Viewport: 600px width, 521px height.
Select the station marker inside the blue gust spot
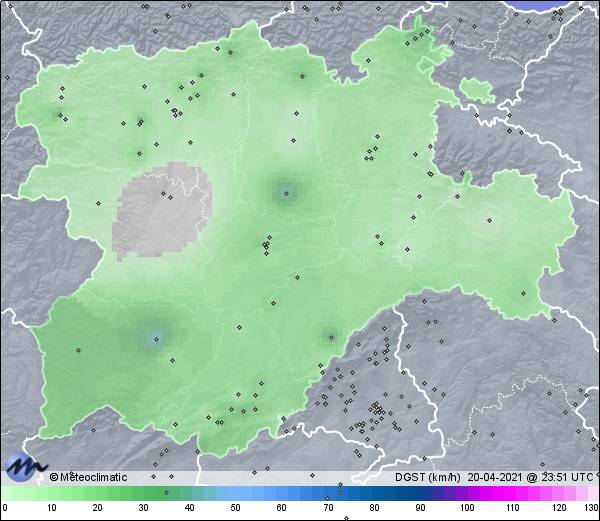156,339
